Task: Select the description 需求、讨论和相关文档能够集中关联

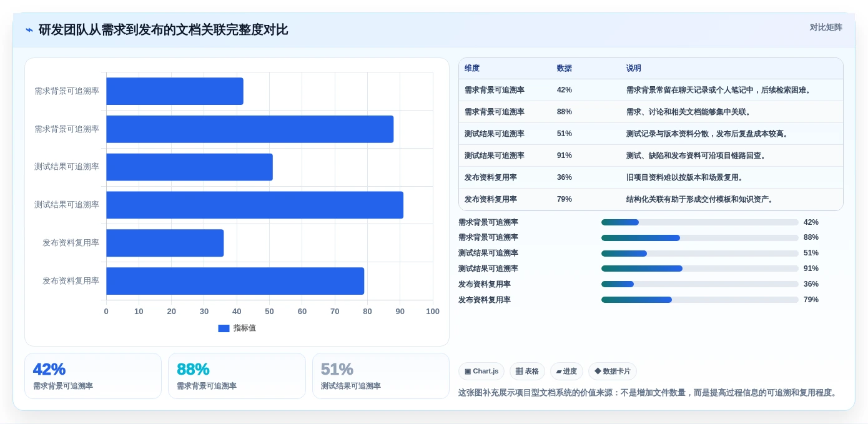Action: 686,112
